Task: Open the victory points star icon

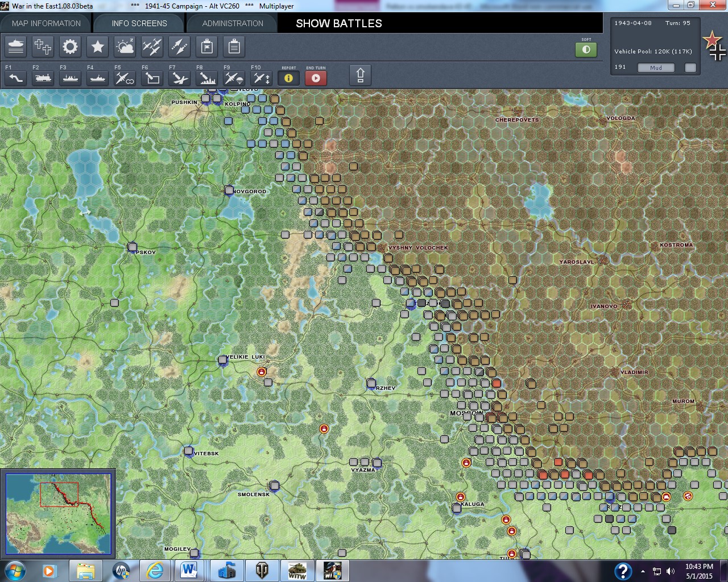Action: coord(97,47)
